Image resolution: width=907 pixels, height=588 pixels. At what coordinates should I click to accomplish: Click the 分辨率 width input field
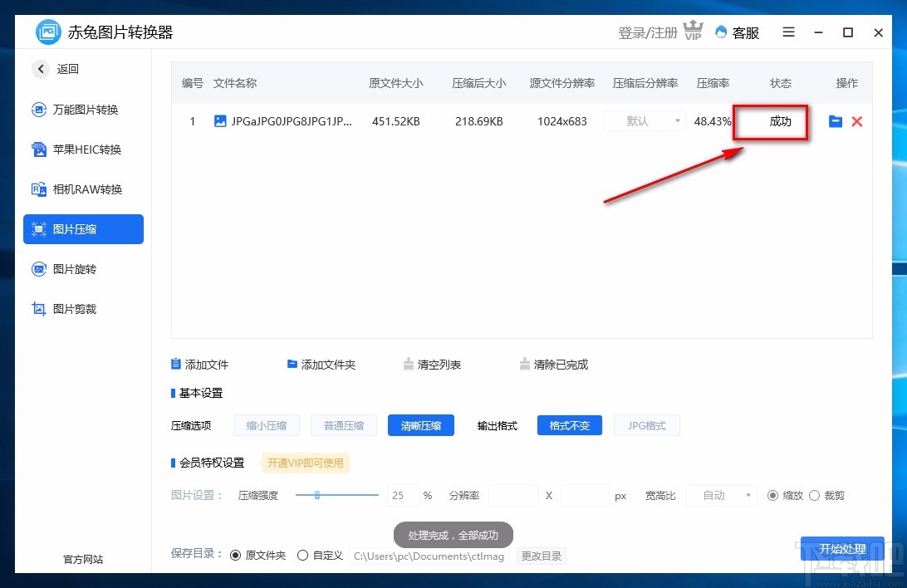513,495
